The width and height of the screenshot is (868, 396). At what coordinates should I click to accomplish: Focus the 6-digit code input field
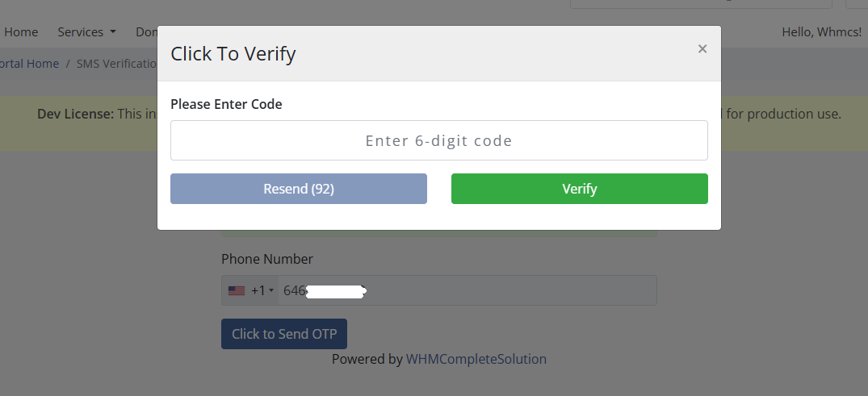click(x=439, y=140)
